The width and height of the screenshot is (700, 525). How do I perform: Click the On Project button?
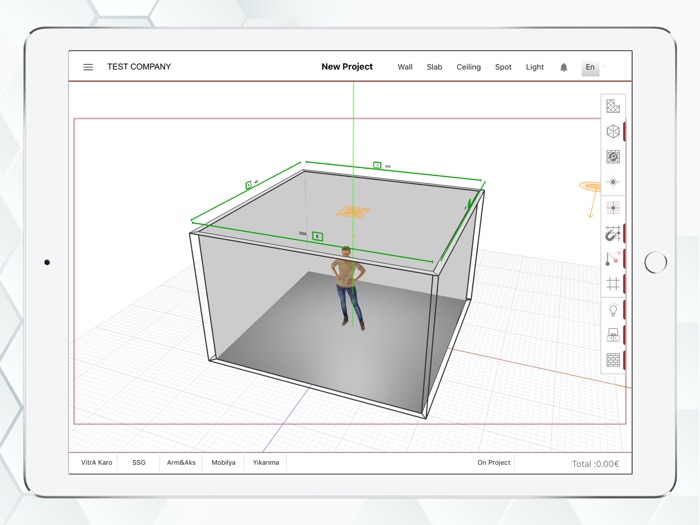(x=494, y=463)
